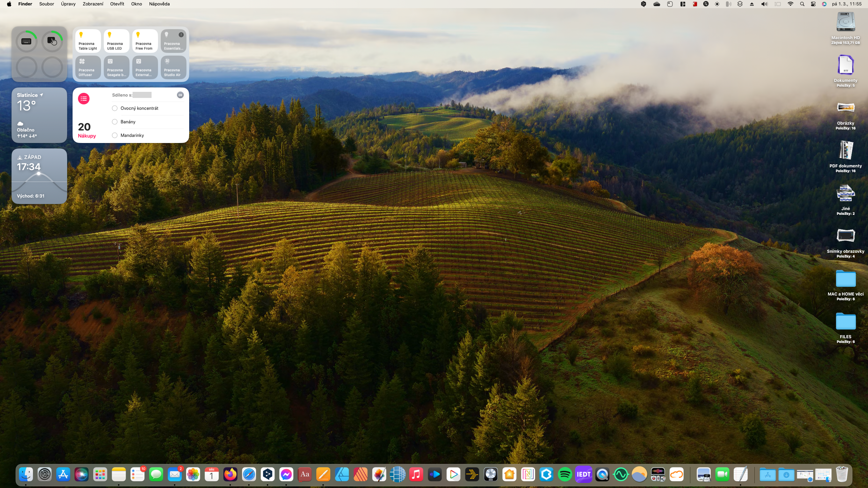Check off the Banány reminder

pos(115,122)
